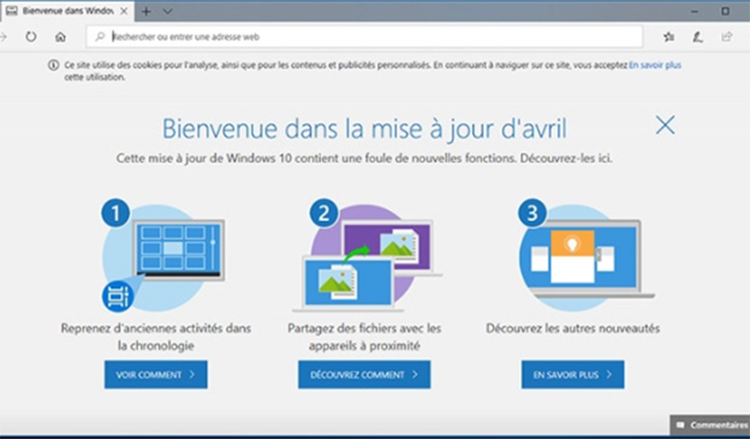Screen dimensions: 750x439
Task: Click text Reprenez d'anciennes activités dans la chronologie
Action: (x=156, y=337)
